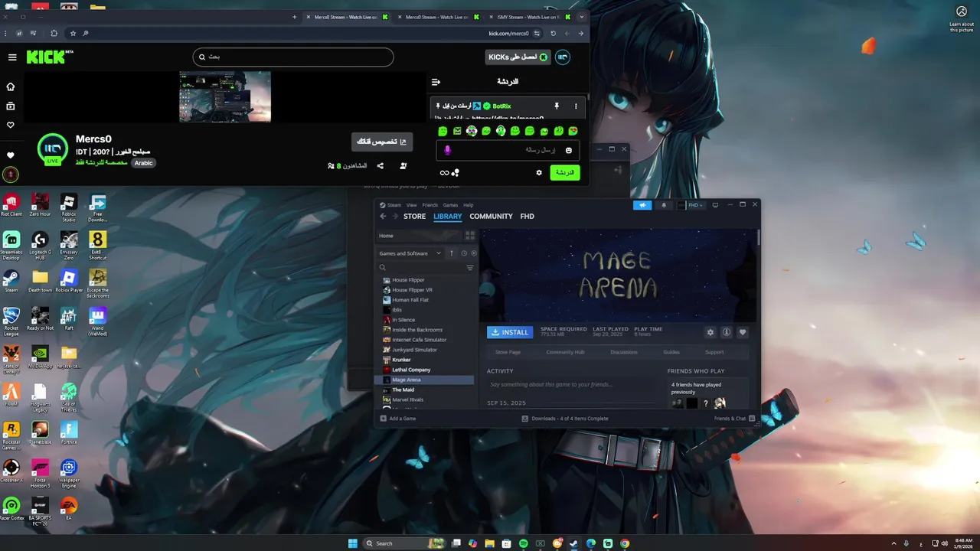The width and height of the screenshot is (980, 551).
Task: Click purple microphone icon in chat input
Action: click(x=448, y=150)
